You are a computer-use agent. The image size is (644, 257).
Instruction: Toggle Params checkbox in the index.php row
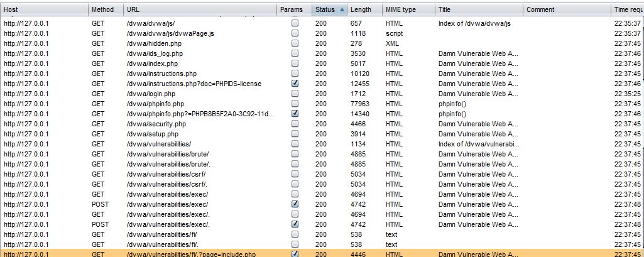click(x=295, y=63)
